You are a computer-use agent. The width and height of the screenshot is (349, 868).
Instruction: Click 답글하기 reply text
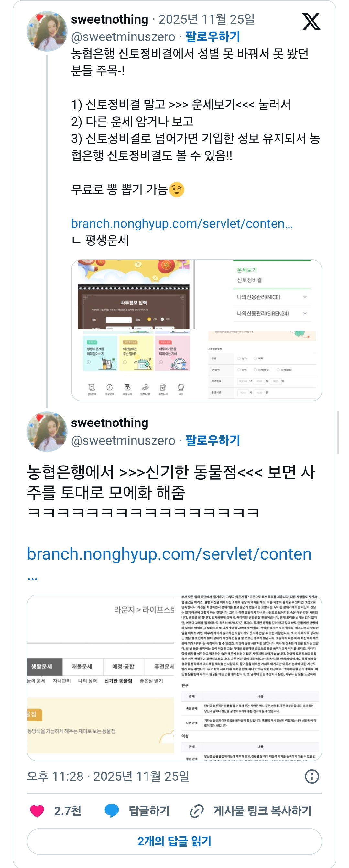point(149,811)
